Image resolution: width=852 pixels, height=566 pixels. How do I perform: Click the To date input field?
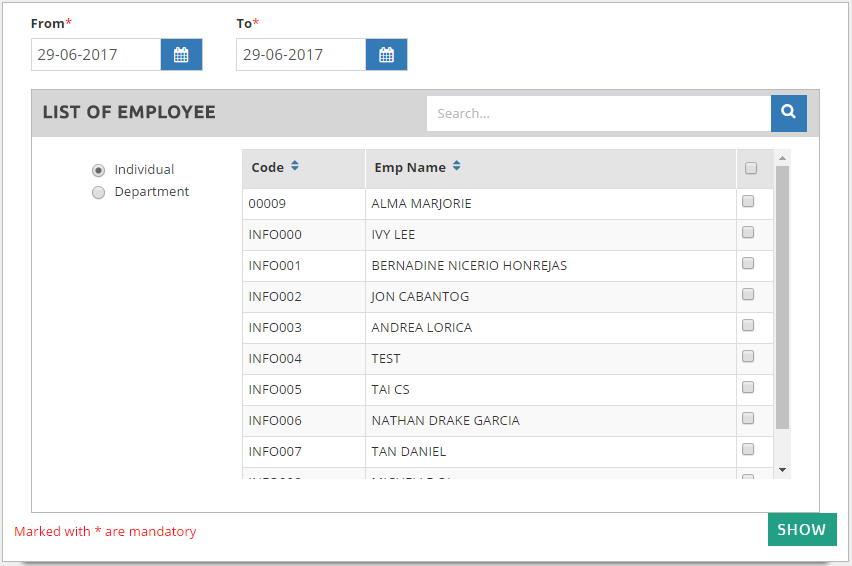pos(301,55)
